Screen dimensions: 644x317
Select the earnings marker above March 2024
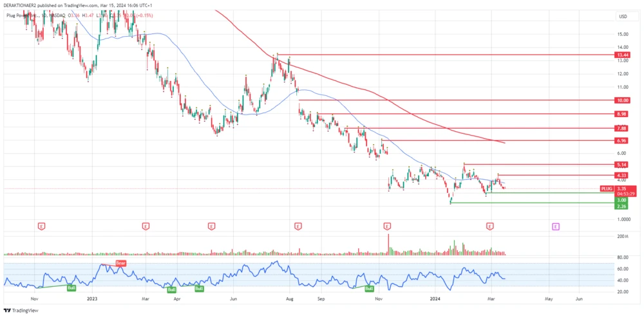pos(490,226)
